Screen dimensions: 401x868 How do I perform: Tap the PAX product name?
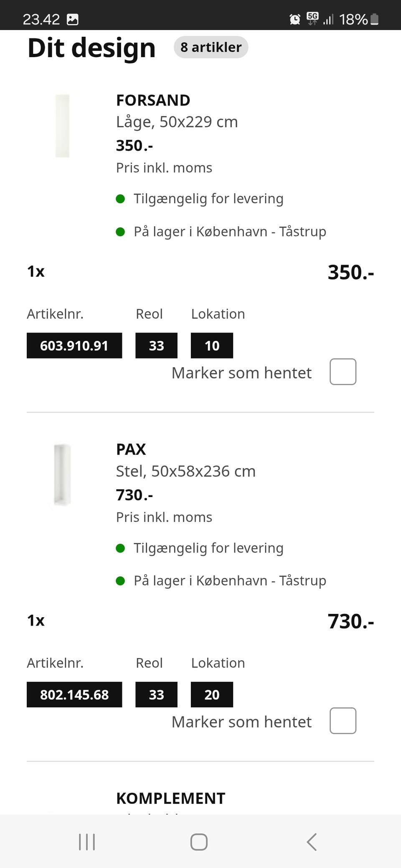131,449
